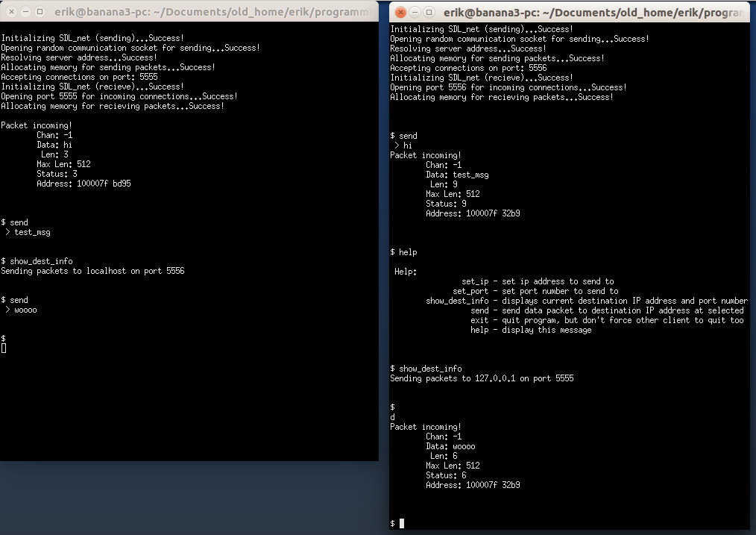Minimize the right terminal window
This screenshot has width=756, height=535.
click(415, 13)
